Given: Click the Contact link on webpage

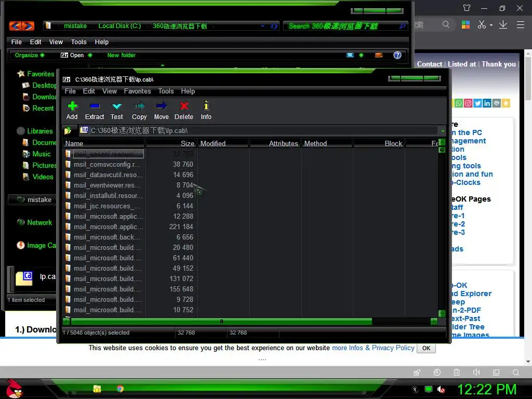Looking at the screenshot, I should coord(430,64).
